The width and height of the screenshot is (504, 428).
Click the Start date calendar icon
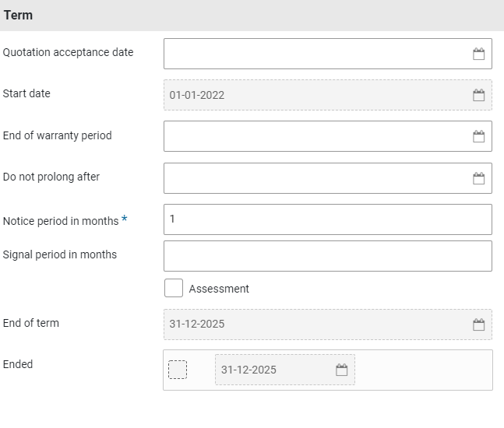478,95
